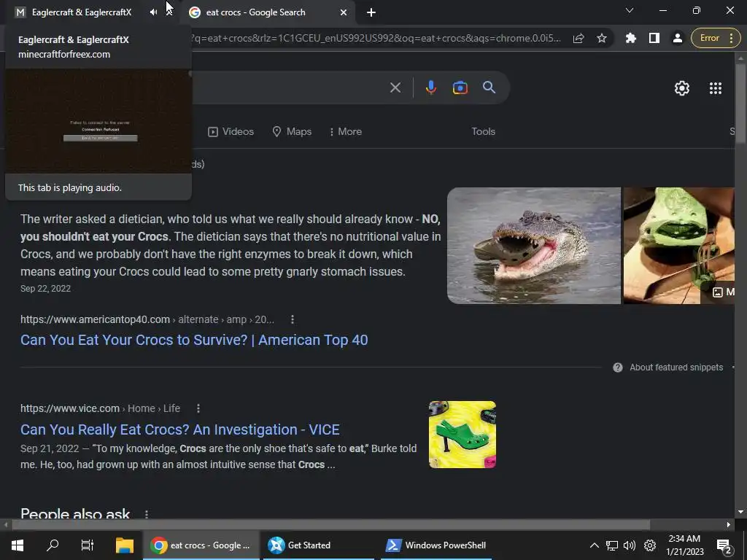Open the VICE green heel Croc thumbnail
Screen dimensions: 747x560
[462, 435]
